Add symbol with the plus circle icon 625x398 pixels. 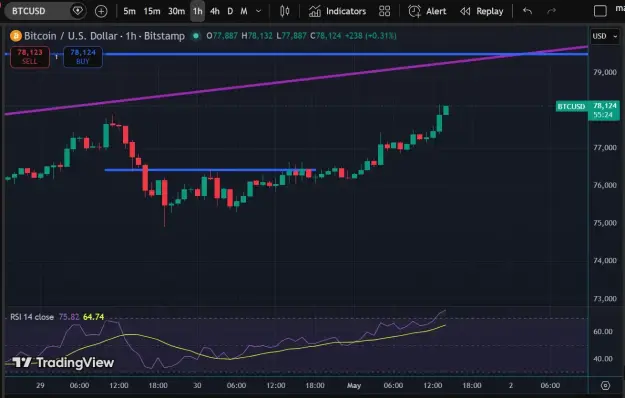(101, 11)
